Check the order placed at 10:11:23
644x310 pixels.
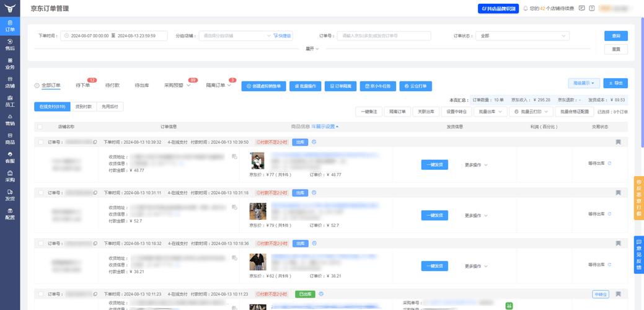pos(41,294)
